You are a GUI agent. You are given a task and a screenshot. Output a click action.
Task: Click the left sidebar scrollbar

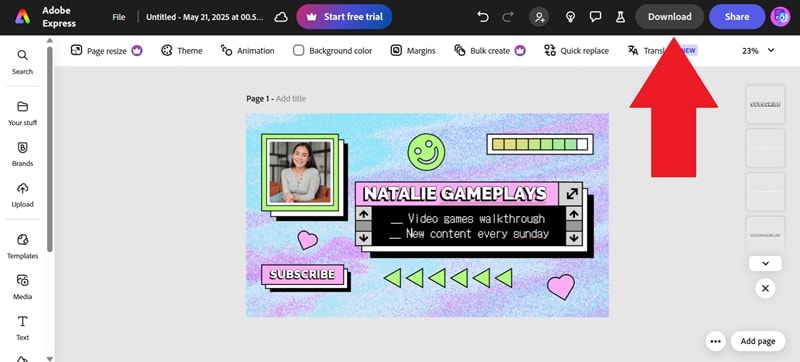pos(49,149)
